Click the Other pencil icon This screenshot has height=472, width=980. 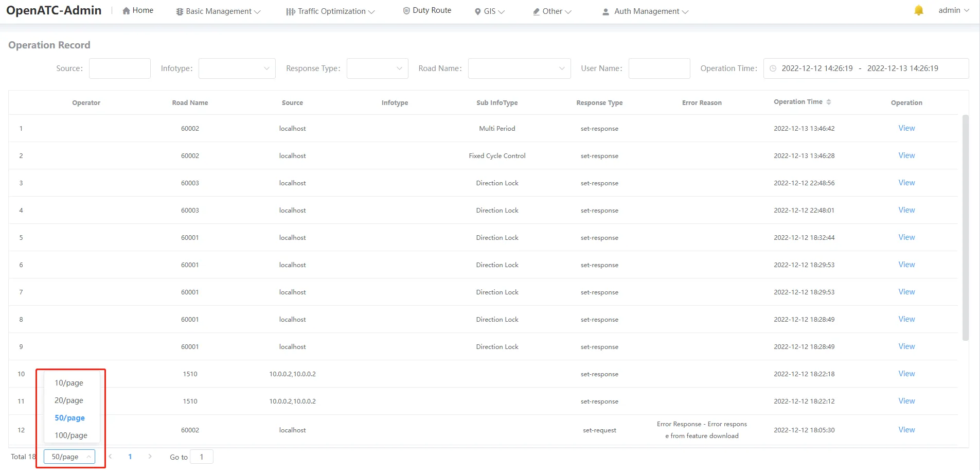(536, 12)
